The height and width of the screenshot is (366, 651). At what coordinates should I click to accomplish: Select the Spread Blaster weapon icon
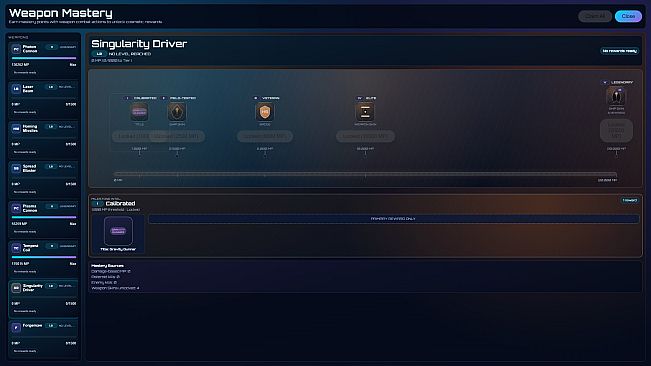pyautogui.click(x=16, y=168)
